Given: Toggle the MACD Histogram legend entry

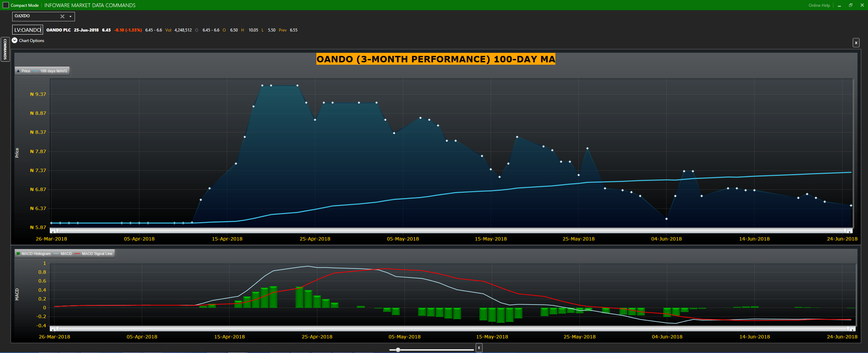Looking at the screenshot, I should point(34,253).
